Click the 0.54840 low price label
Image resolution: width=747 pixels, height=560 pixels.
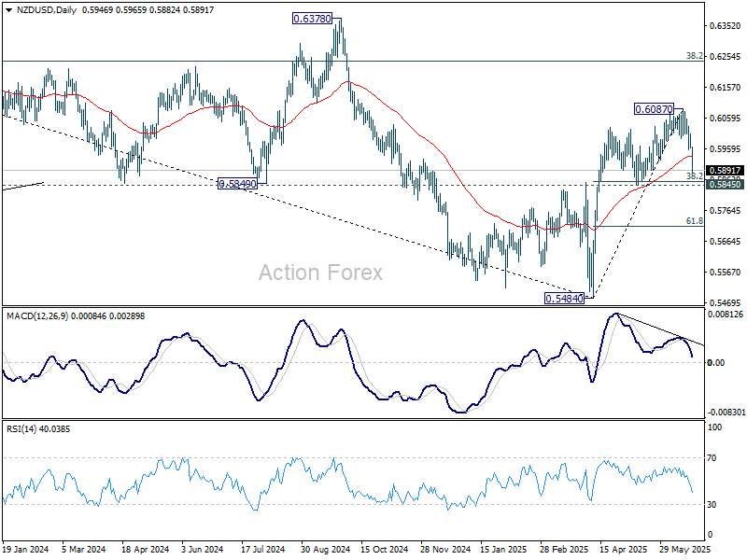pos(563,298)
